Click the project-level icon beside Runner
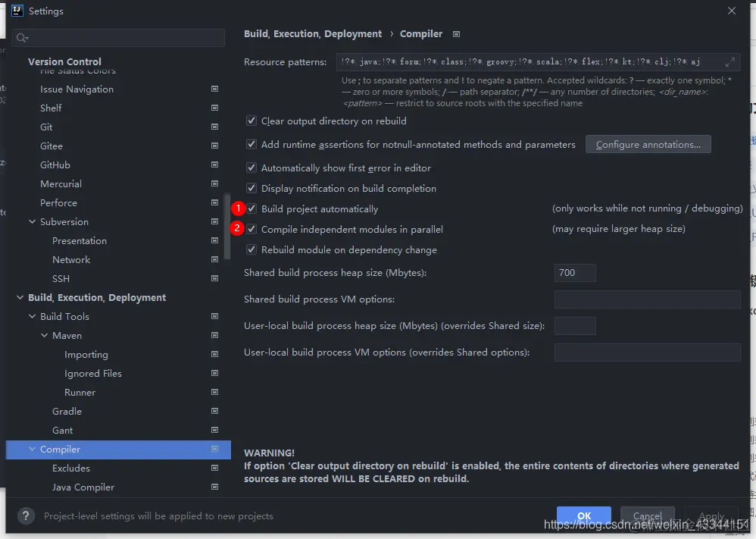756x539 pixels. [215, 392]
